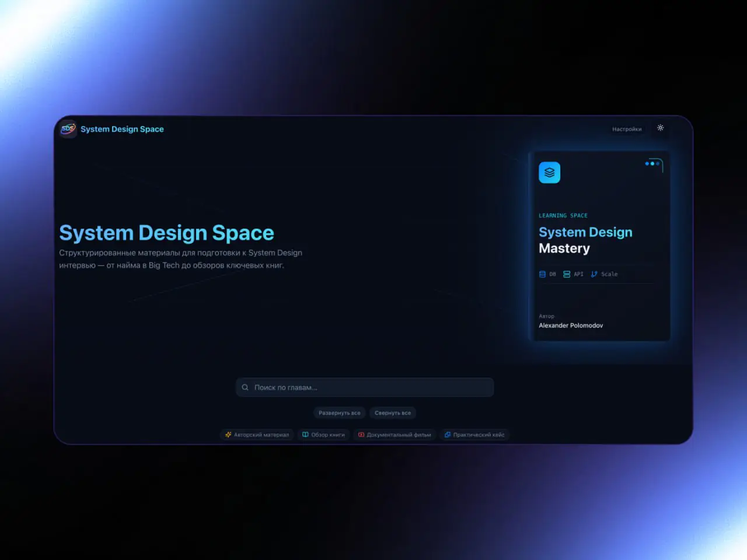Image resolution: width=747 pixels, height=560 pixels.
Task: Collapse all chapters with Свернуть все
Action: click(393, 413)
